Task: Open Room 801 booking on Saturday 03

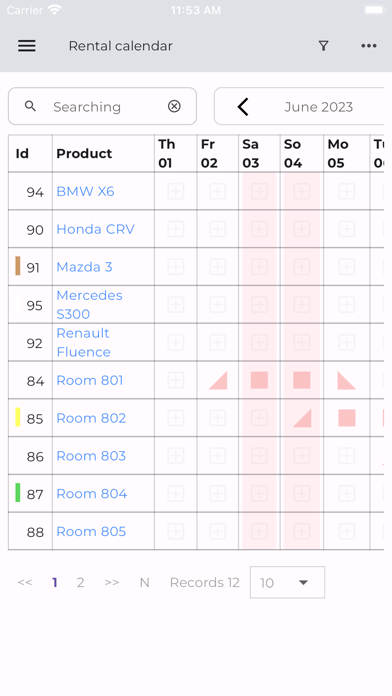Action: point(259,380)
